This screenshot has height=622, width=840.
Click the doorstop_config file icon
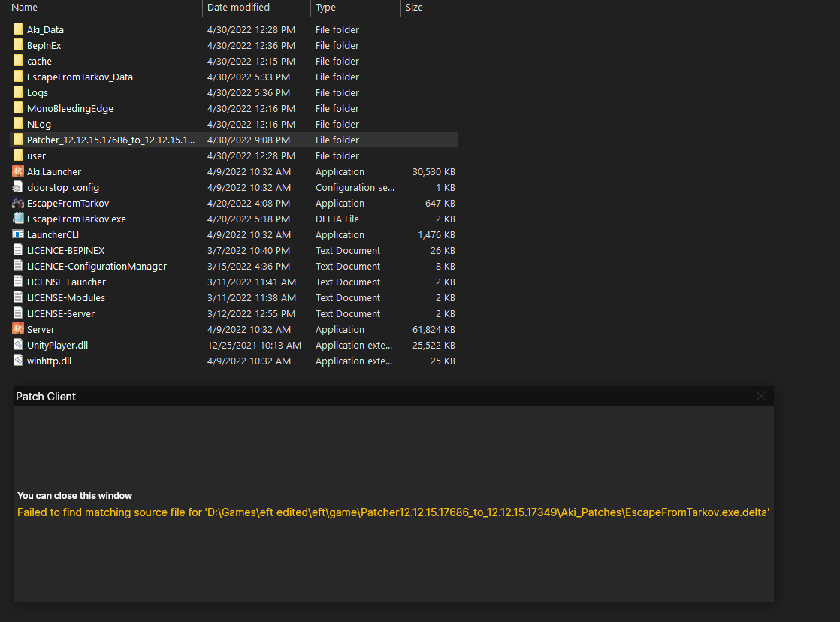pyautogui.click(x=18, y=187)
